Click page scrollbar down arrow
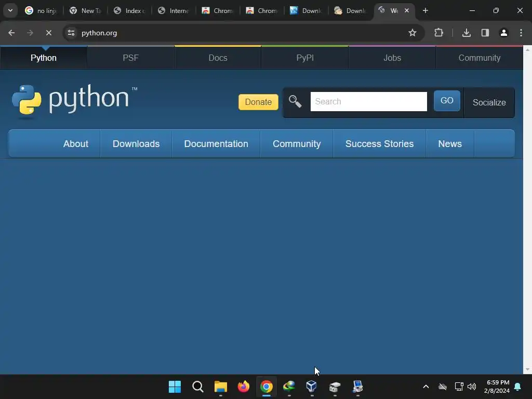This screenshot has width=532, height=399. 527,369
